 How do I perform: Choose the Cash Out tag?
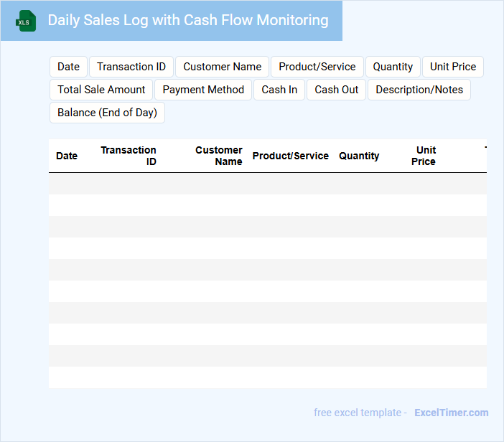click(x=336, y=90)
